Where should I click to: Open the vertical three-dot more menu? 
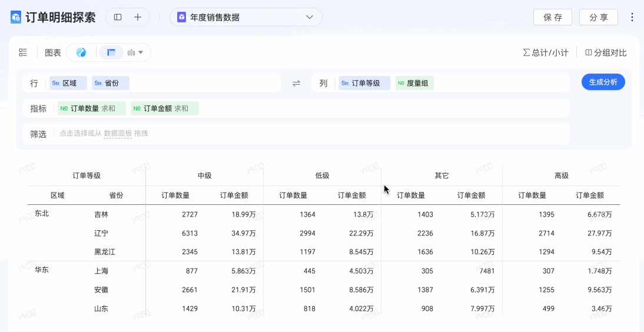coord(632,17)
